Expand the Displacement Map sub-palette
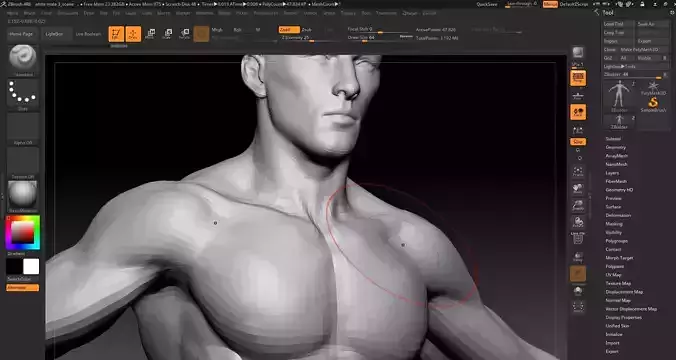The width and height of the screenshot is (676, 360). tap(624, 292)
